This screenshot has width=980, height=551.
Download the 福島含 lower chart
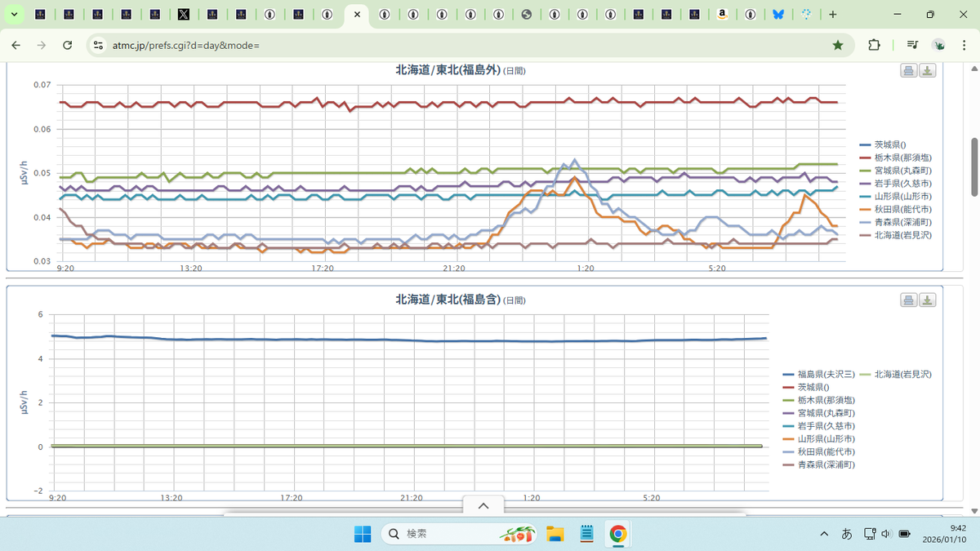point(927,300)
